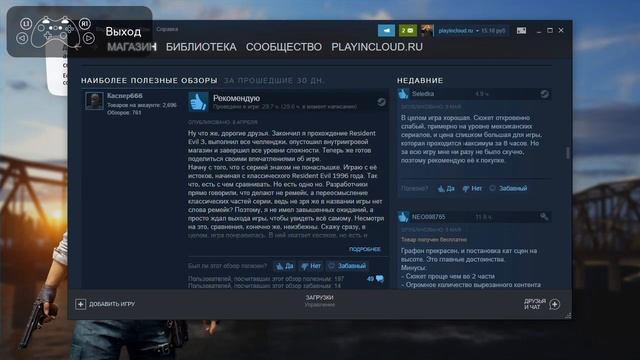Open the green notifications mail icon
640x360 pixels.
click(x=408, y=30)
